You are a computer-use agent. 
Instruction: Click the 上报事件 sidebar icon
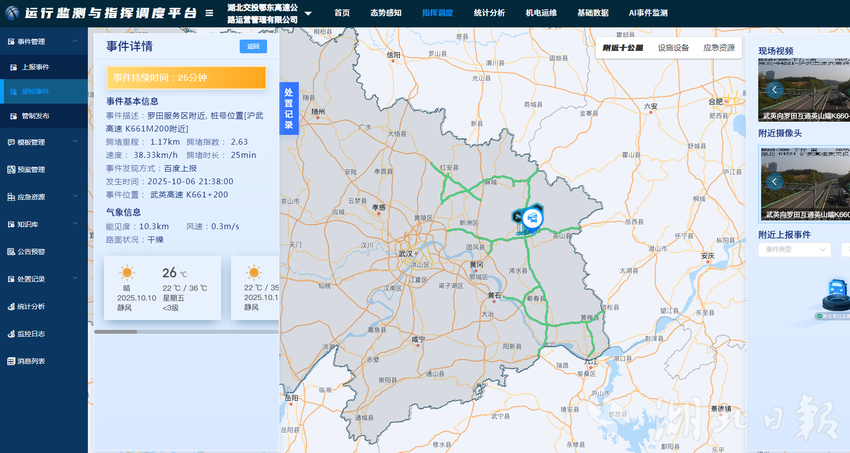click(x=13, y=67)
